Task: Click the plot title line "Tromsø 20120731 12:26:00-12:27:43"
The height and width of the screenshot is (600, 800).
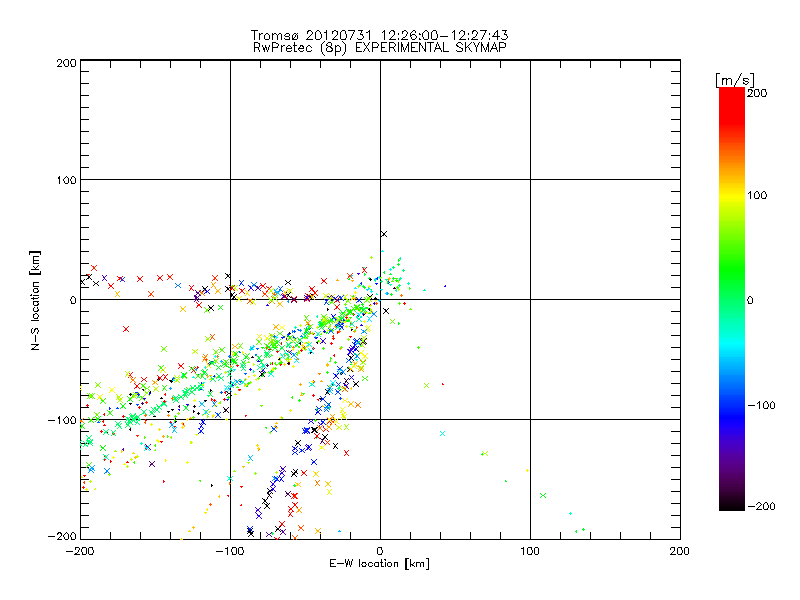Action: coord(379,35)
